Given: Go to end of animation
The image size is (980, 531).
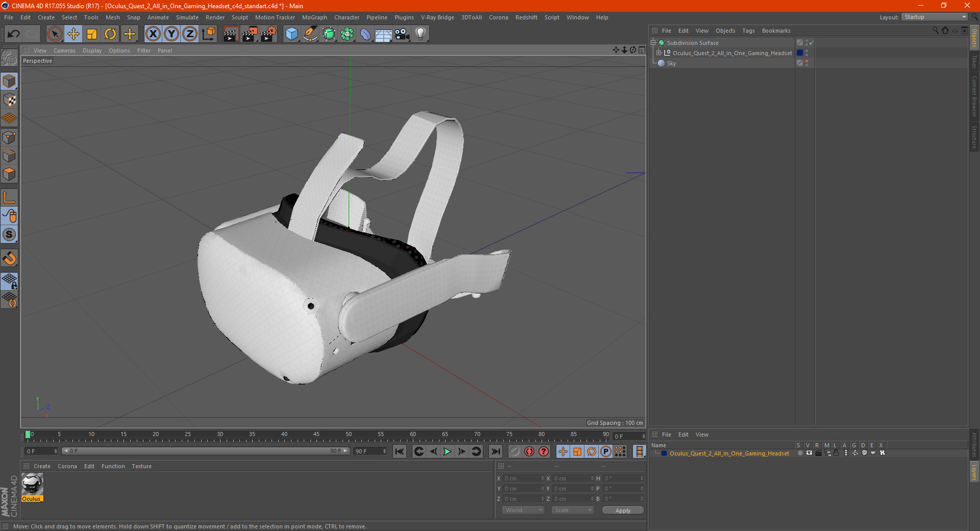Looking at the screenshot, I should tap(496, 451).
